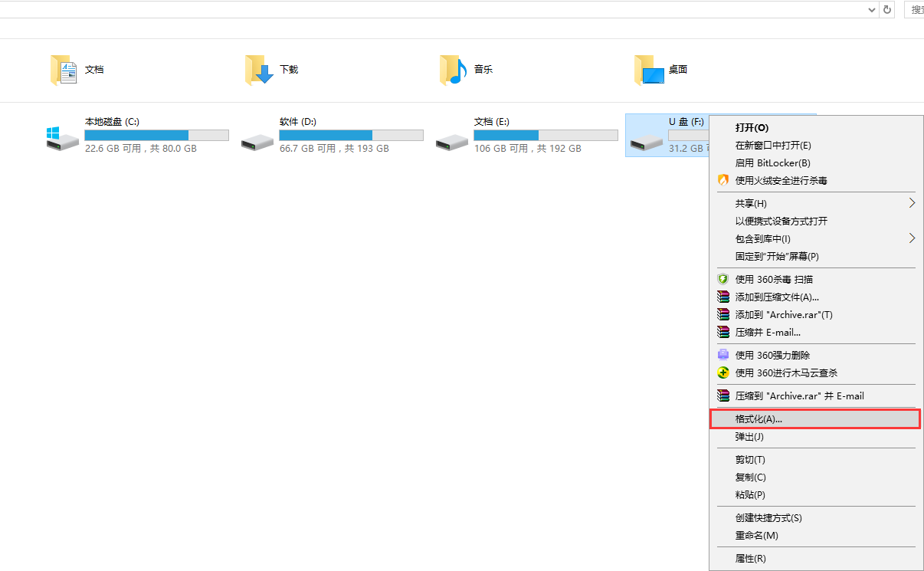The image size is (924, 571).
Task: Choose 使用 360杀毒 扫描 from the context menu
Action: (x=774, y=280)
